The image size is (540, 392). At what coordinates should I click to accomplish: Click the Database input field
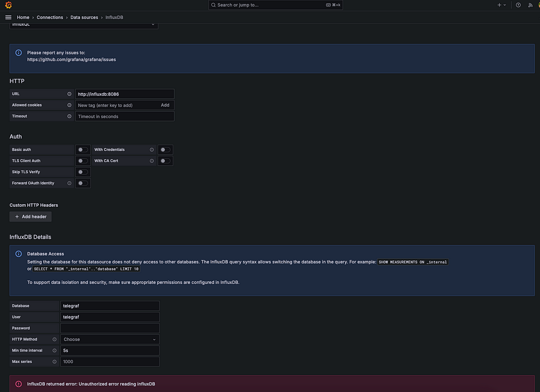coord(110,306)
